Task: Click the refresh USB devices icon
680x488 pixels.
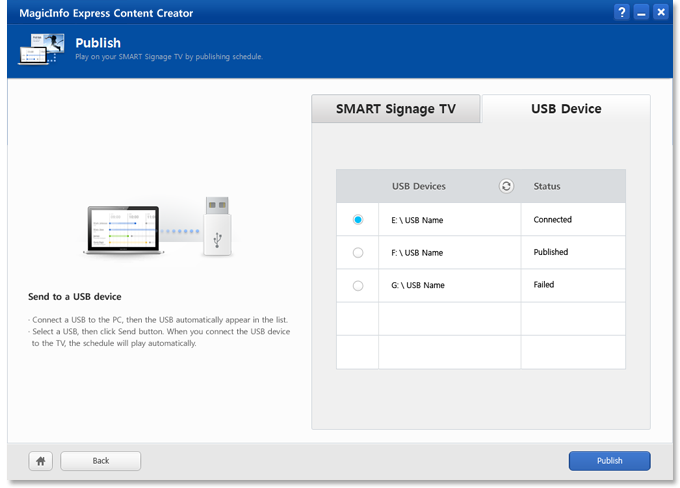Action: [x=506, y=186]
